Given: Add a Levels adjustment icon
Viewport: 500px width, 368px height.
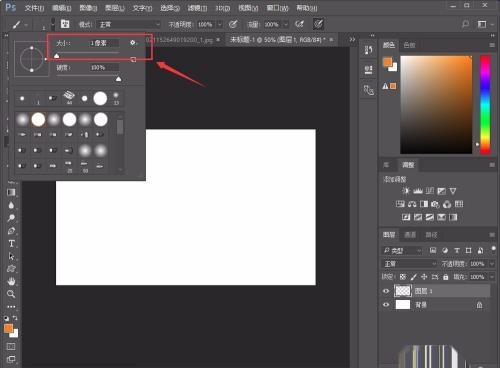Looking at the screenshot, I should click(418, 191).
